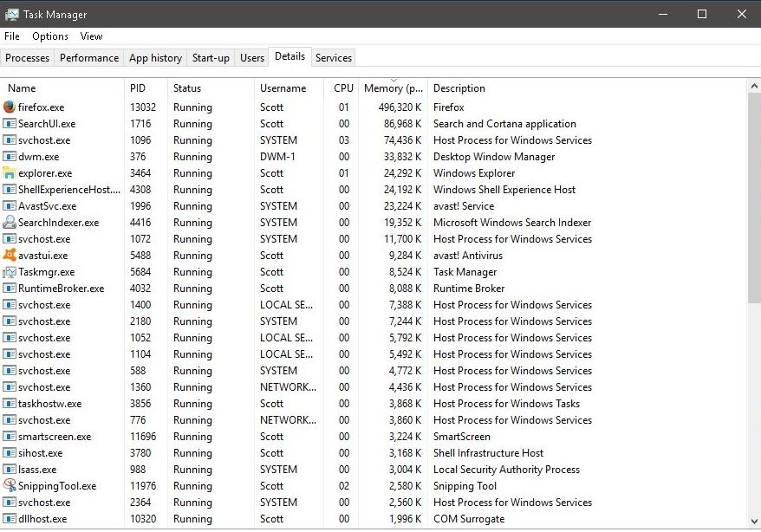Click the scrollbar down arrow
Screen dimensions: 761x532
pos(754,522)
